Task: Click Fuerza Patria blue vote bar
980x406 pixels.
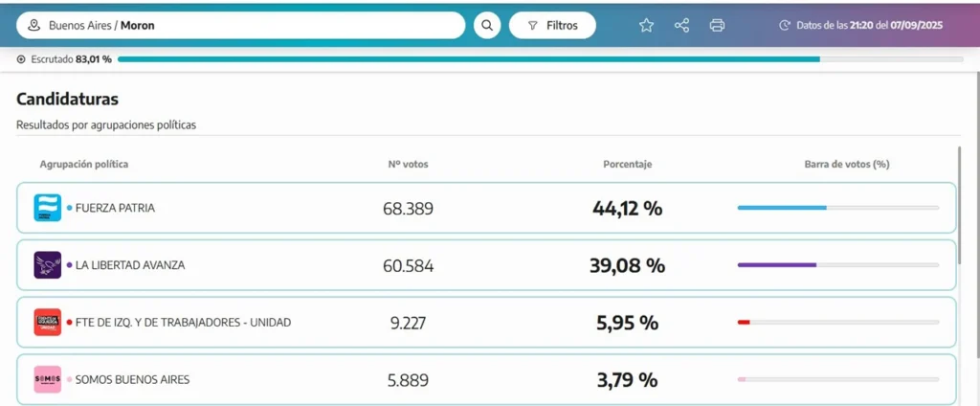Action: tap(782, 208)
